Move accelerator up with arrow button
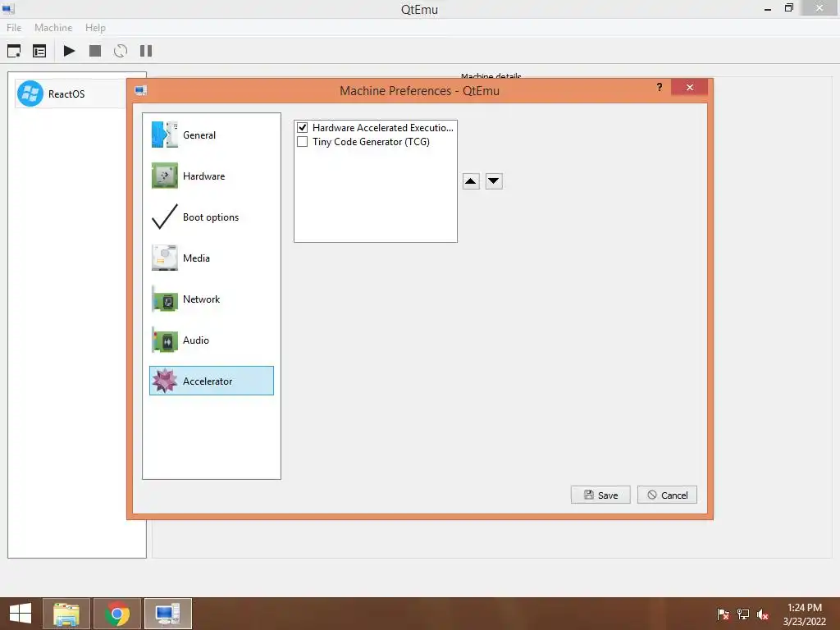 click(x=471, y=181)
